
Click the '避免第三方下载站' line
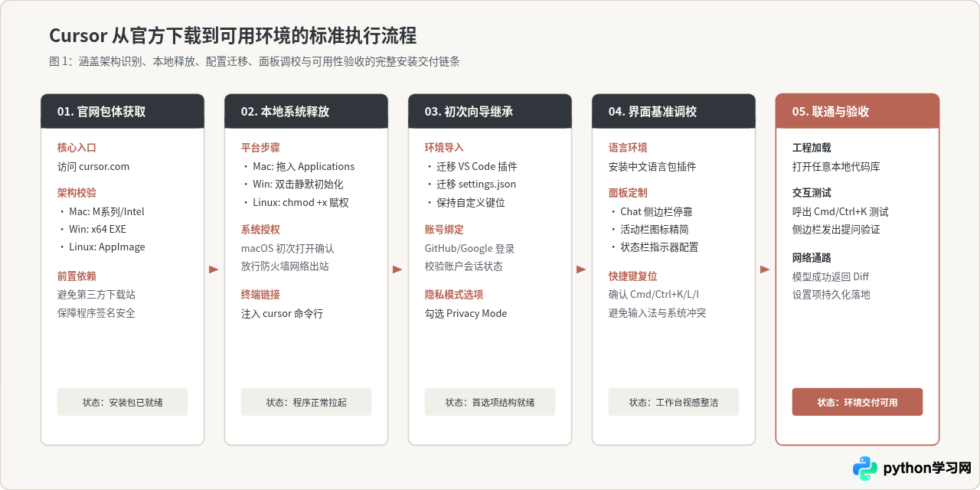[96, 295]
